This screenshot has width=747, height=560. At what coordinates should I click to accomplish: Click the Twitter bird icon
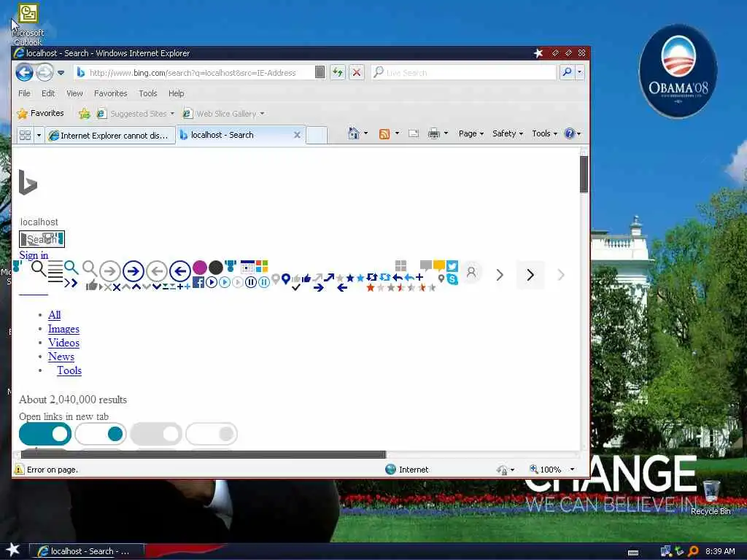click(x=452, y=265)
